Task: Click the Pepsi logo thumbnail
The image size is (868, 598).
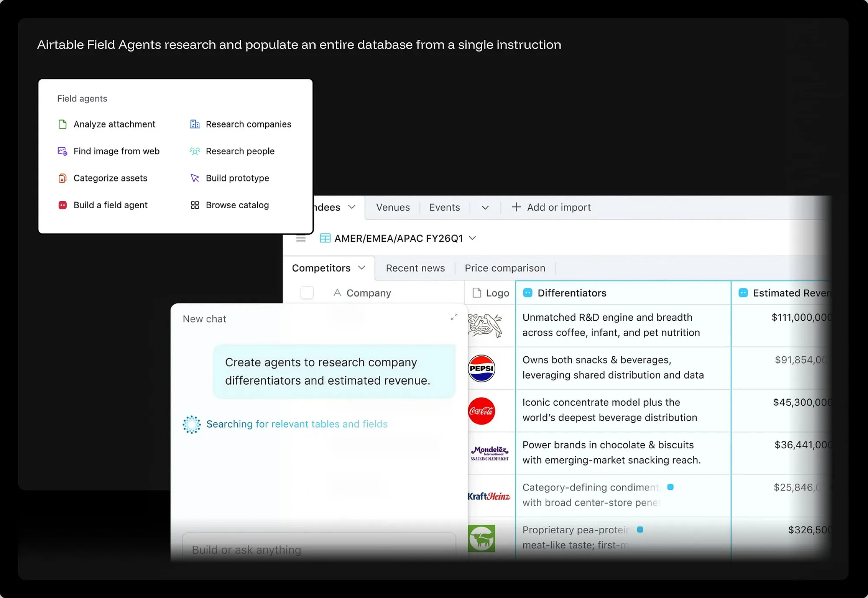Action: point(481,368)
